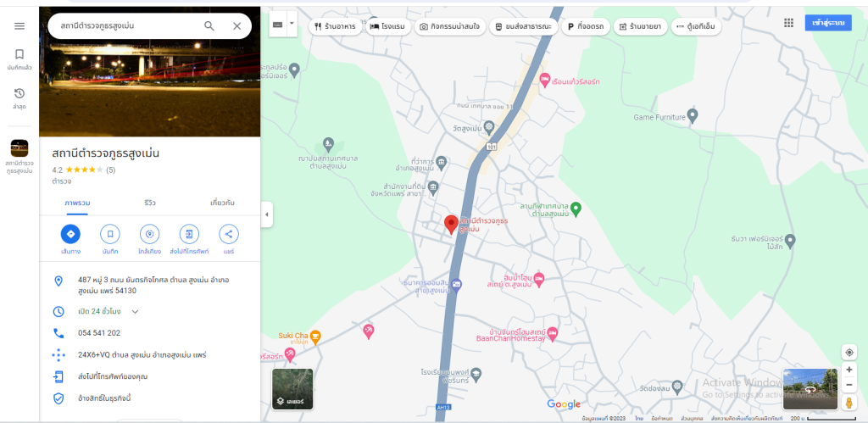The width and height of the screenshot is (868, 423).
Task: Switch to the เกี่ยวกับ about tab
Action: tap(222, 203)
